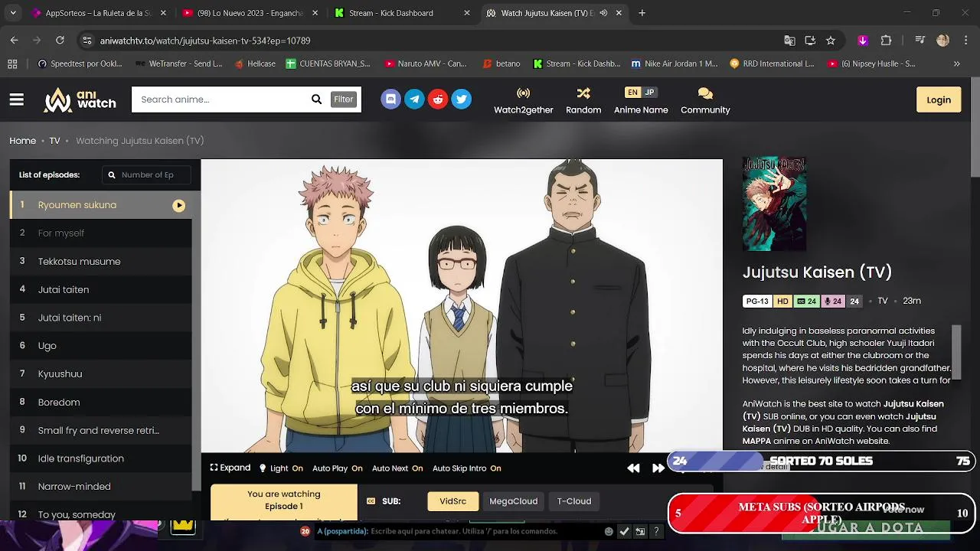Click the AniWatch logo
This screenshot has height=551, width=980.
point(80,99)
